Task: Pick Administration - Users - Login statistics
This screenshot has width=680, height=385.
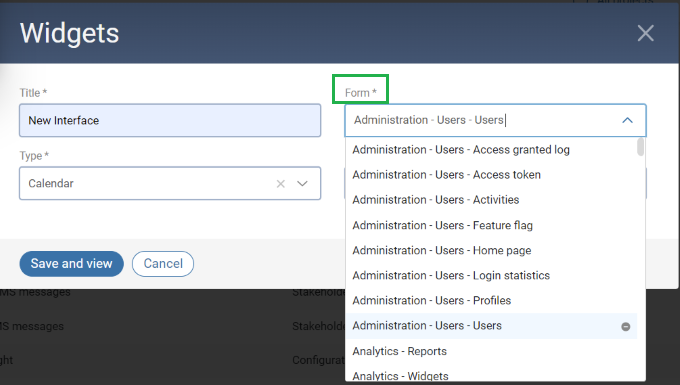Action: 491,276
